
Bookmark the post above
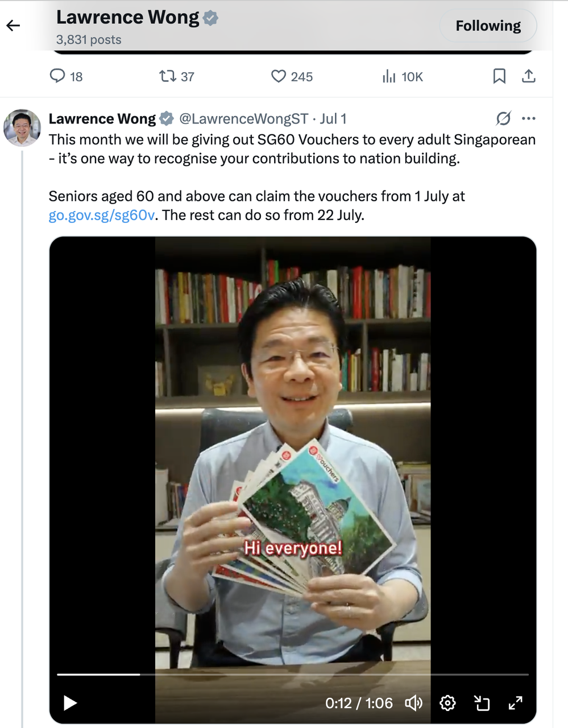pos(499,76)
